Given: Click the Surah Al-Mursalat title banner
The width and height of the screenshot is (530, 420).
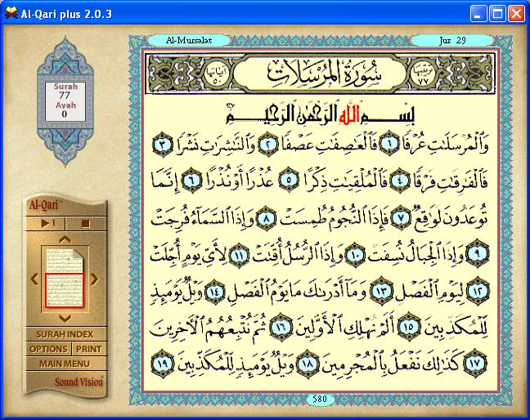Looking at the screenshot, I should click(x=320, y=74).
